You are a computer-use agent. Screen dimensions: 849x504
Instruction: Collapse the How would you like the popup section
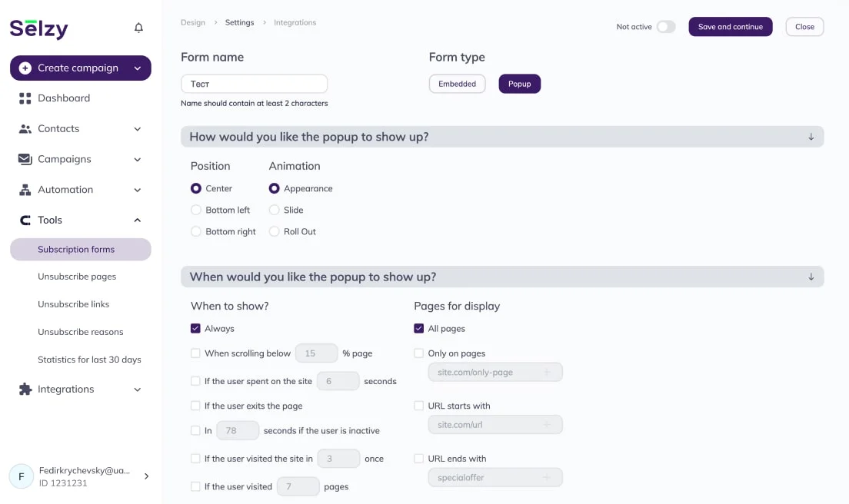coord(811,137)
